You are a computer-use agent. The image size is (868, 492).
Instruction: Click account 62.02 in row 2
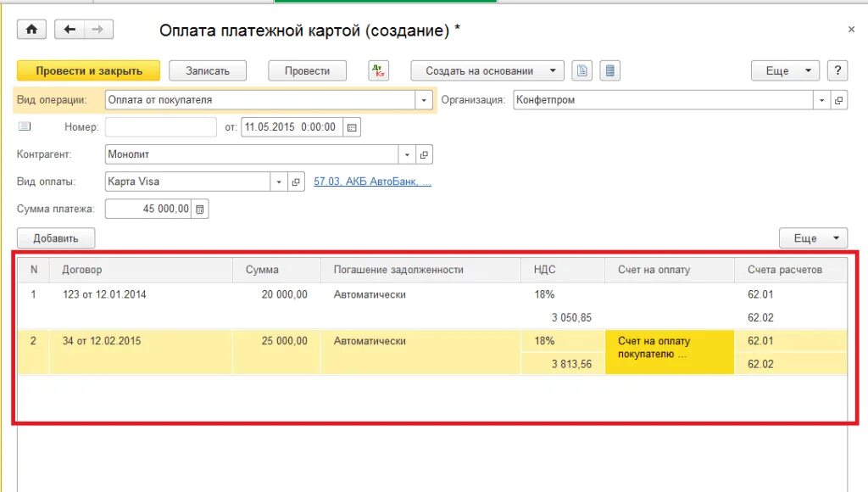(x=760, y=365)
